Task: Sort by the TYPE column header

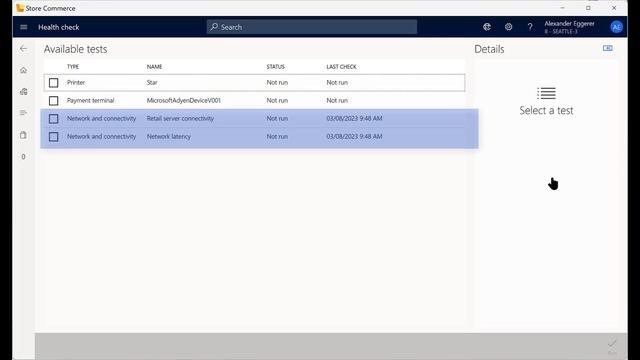Action: 73,67
